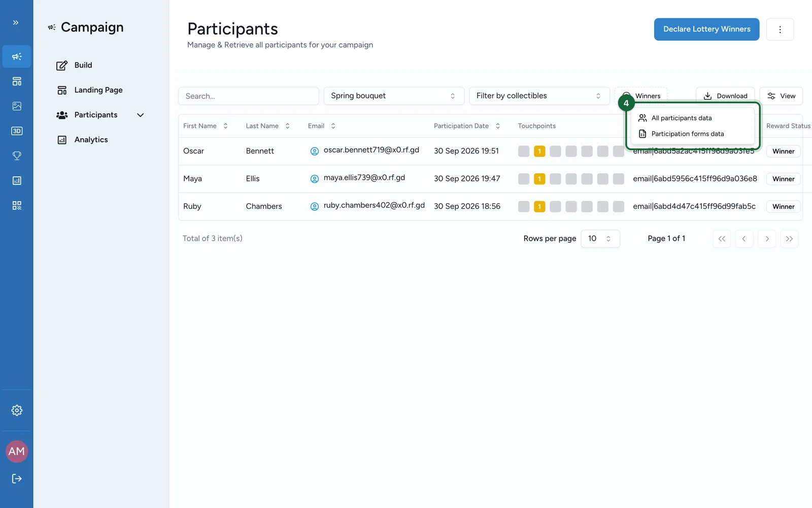Sort by Last Name column
Image resolution: width=812 pixels, height=508 pixels.
[x=268, y=126]
